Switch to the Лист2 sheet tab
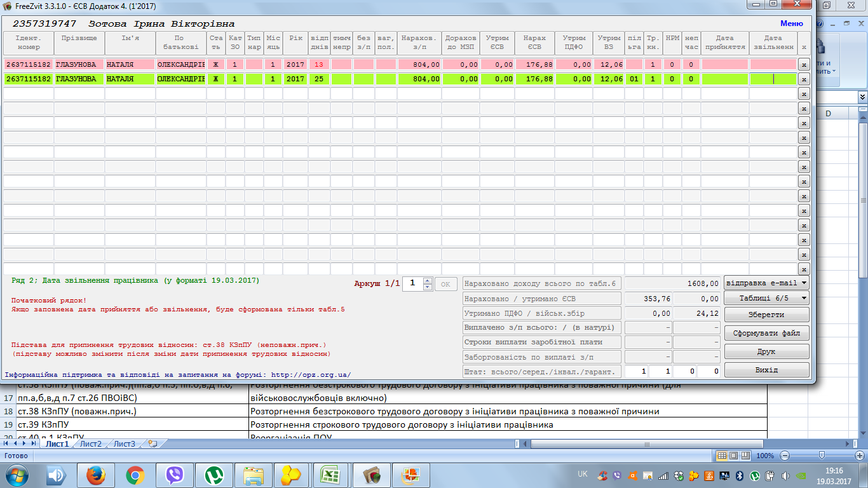 [x=91, y=444]
